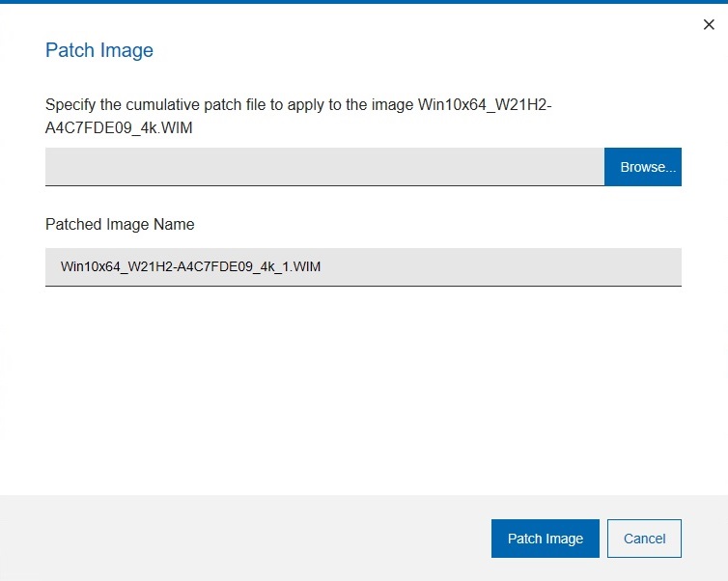Click the white outlined Cancel button
728x581 pixels.
[644, 539]
